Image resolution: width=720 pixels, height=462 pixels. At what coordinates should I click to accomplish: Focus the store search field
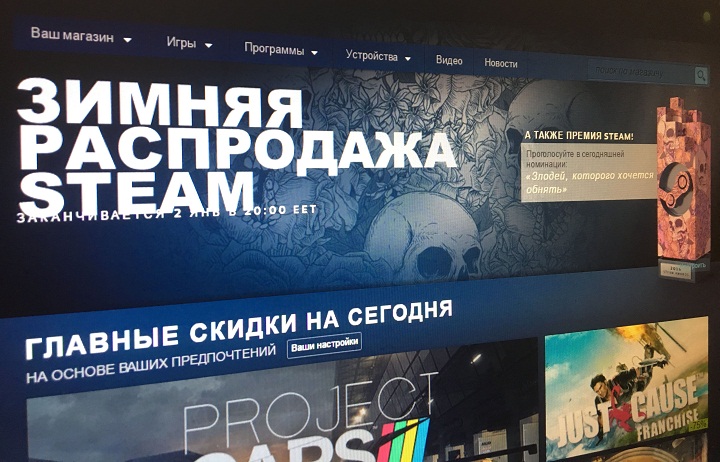point(641,73)
